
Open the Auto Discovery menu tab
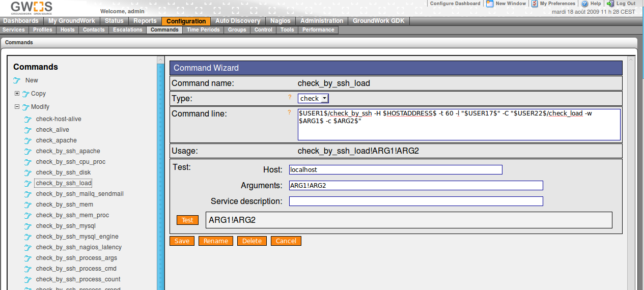coord(237,21)
